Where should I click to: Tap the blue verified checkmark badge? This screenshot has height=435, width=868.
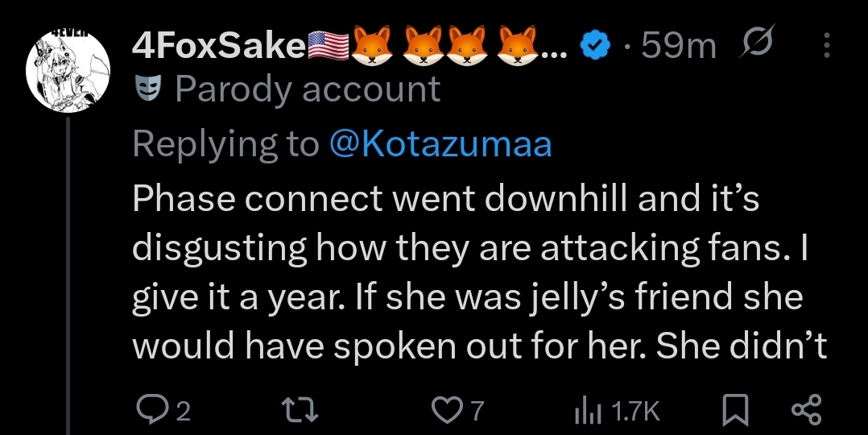[594, 46]
